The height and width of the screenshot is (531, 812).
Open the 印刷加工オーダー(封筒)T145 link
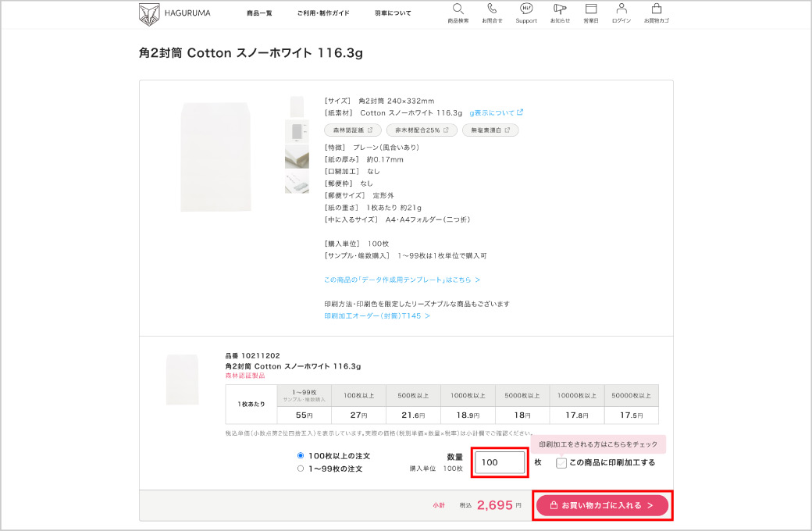[376, 316]
